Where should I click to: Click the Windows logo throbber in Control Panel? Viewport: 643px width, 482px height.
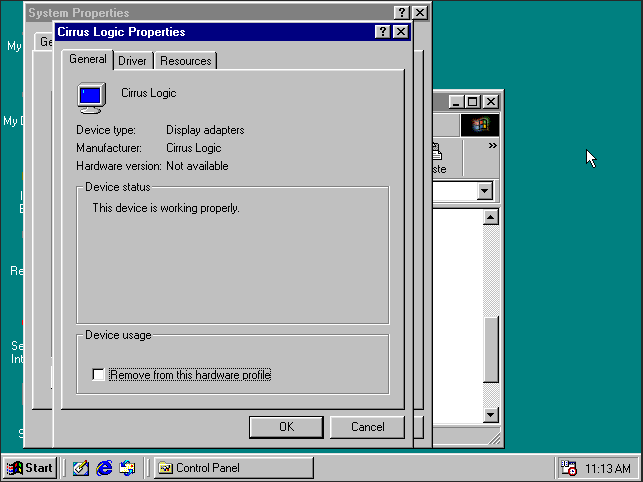click(480, 125)
